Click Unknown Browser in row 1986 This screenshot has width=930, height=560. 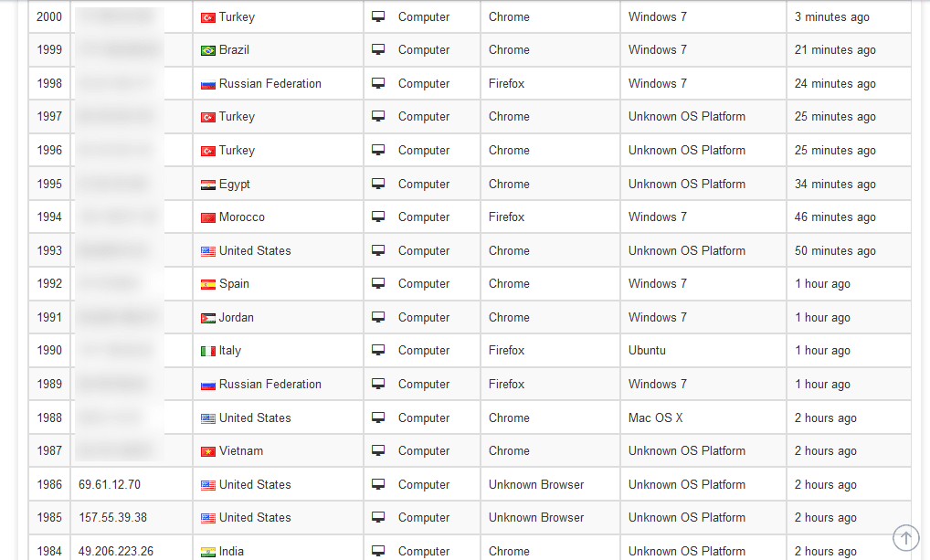pyautogui.click(x=536, y=484)
